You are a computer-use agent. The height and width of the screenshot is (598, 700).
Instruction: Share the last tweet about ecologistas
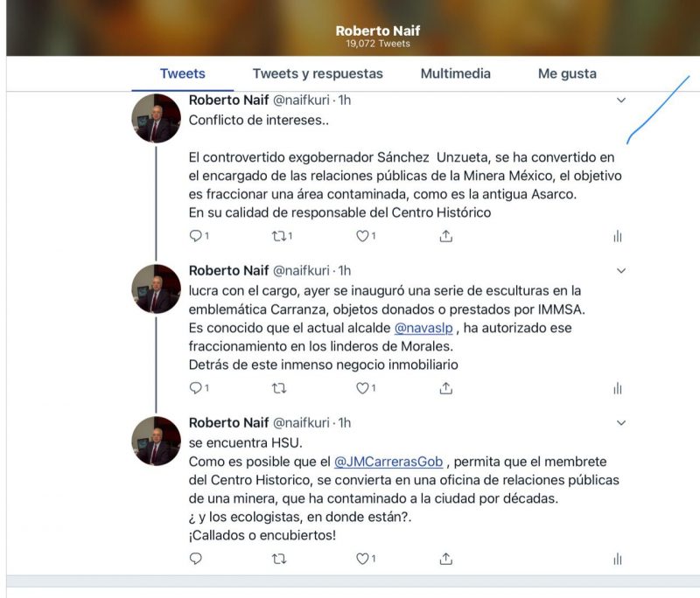[446, 559]
